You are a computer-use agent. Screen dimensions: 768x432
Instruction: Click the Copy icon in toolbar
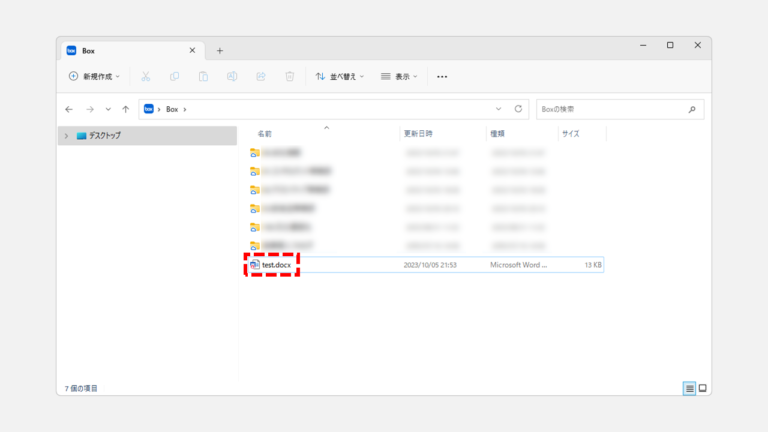[174, 76]
